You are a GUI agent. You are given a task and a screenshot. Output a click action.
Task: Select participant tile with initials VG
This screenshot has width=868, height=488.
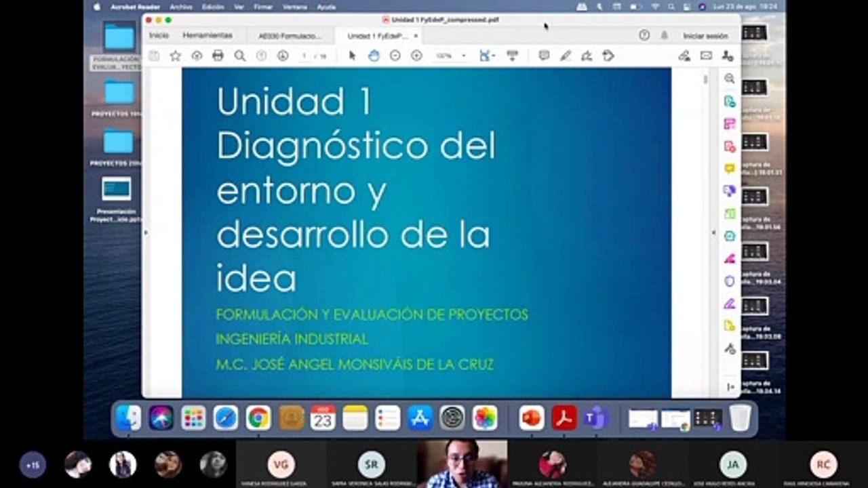coord(281,465)
